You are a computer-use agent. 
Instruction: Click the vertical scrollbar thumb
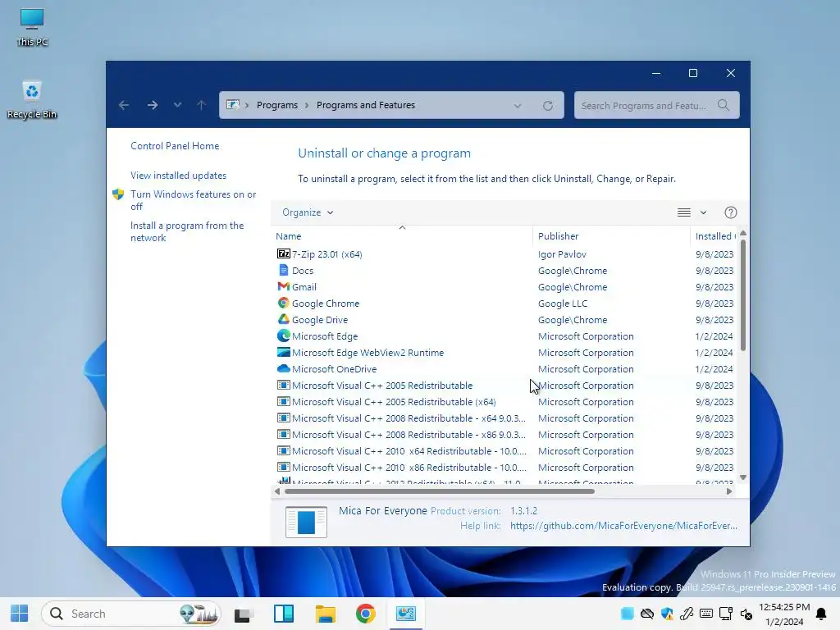(x=743, y=295)
